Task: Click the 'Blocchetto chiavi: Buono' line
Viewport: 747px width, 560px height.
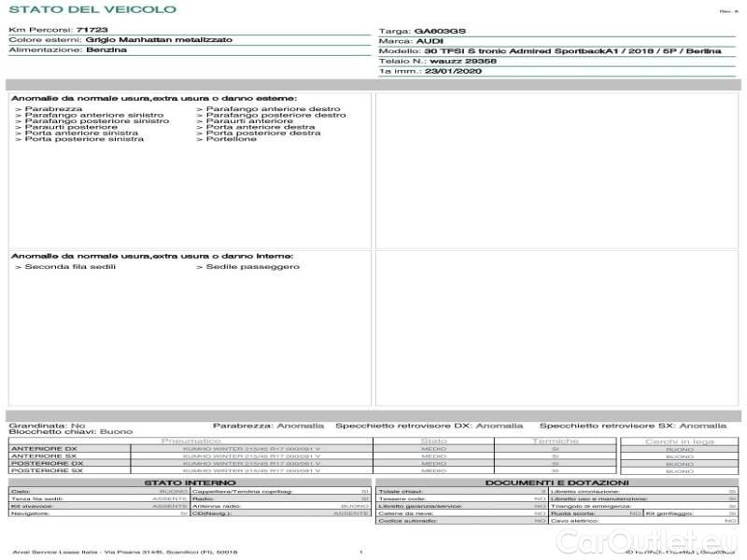Action: 71,431
